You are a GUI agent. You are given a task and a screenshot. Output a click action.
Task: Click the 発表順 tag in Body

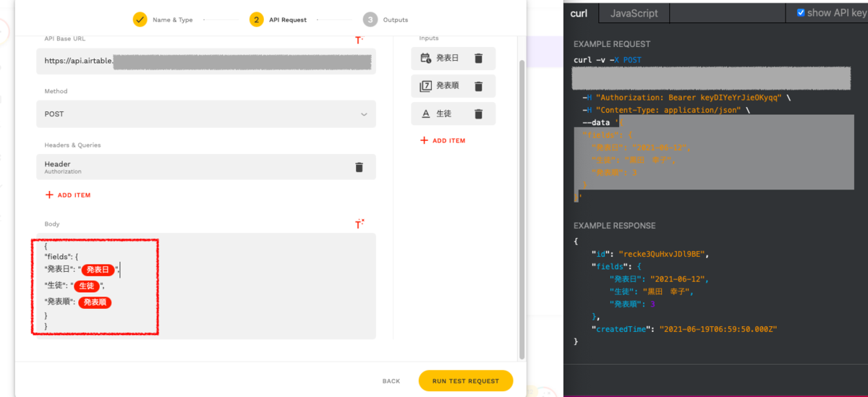coord(94,302)
